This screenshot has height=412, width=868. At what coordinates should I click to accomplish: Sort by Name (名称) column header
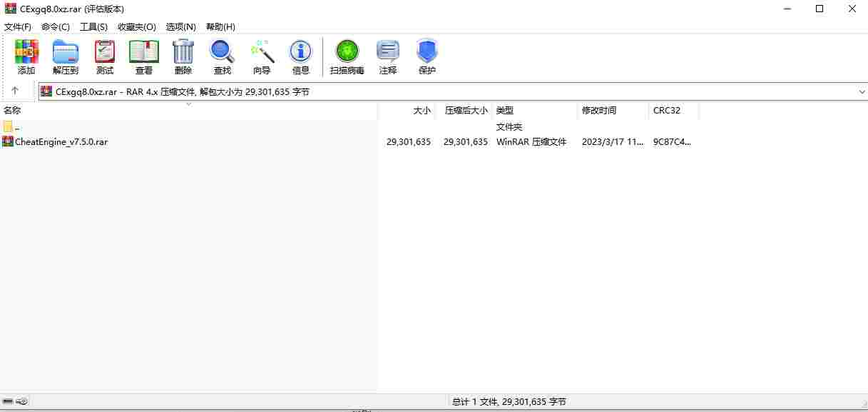(188, 111)
